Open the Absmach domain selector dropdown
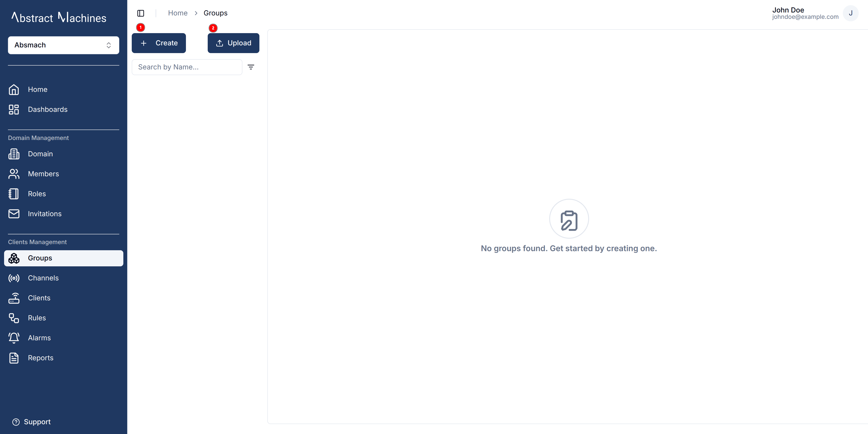The image size is (868, 434). 63,45
